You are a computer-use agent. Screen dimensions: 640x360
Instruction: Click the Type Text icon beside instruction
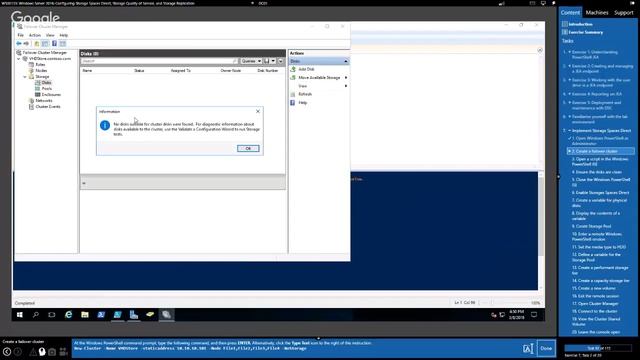coord(528,348)
